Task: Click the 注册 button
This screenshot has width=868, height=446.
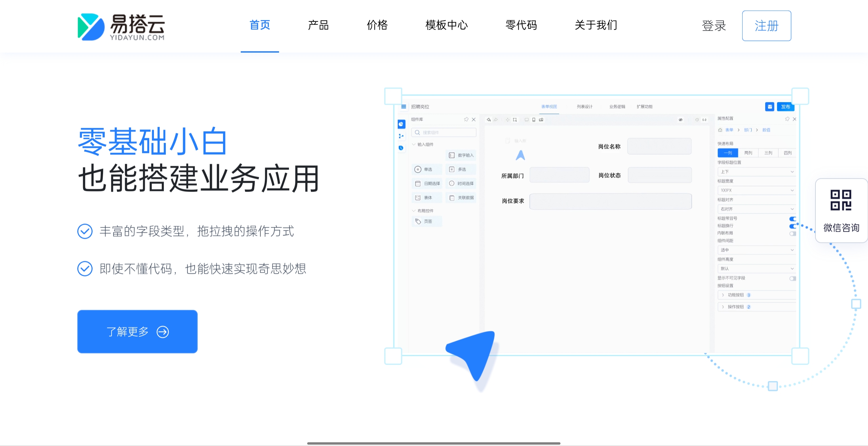Action: [767, 26]
